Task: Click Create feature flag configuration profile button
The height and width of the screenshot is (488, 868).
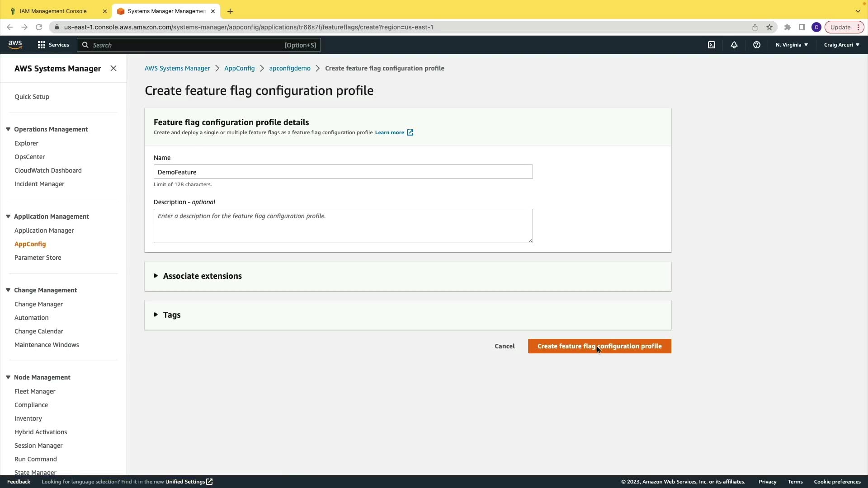Action: pyautogui.click(x=599, y=346)
